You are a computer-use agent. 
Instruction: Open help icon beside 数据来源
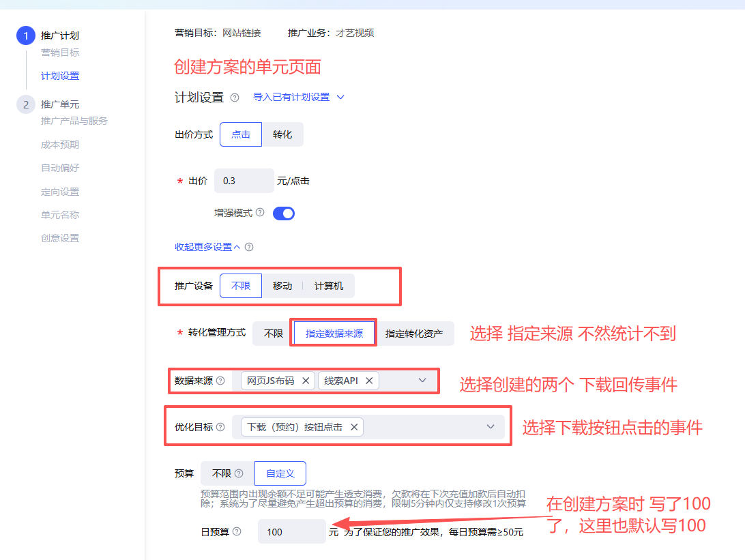(220, 381)
